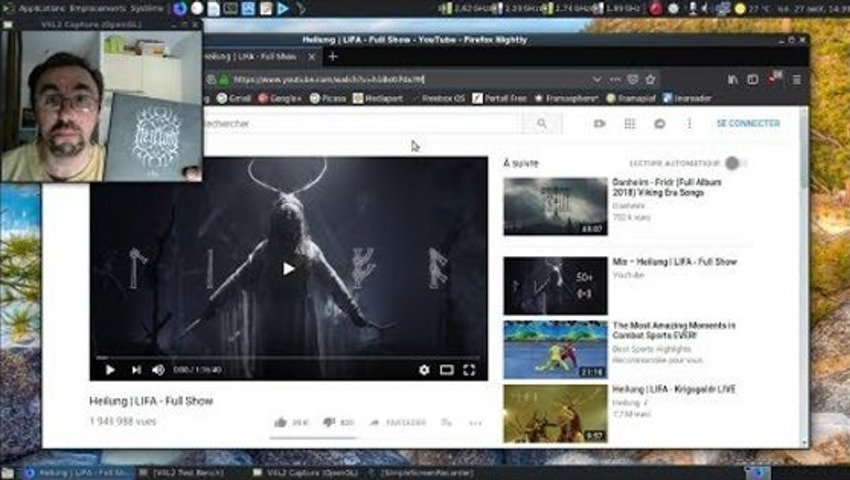This screenshot has height=480, width=850.
Task: Click the text document launcher in top panel
Action: click(214, 8)
